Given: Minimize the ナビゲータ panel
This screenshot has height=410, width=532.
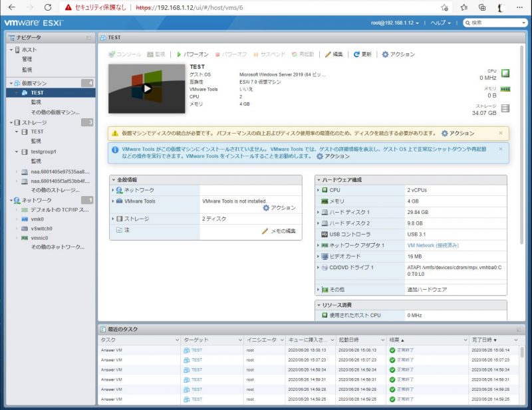Looking at the screenshot, I should click(88, 38).
